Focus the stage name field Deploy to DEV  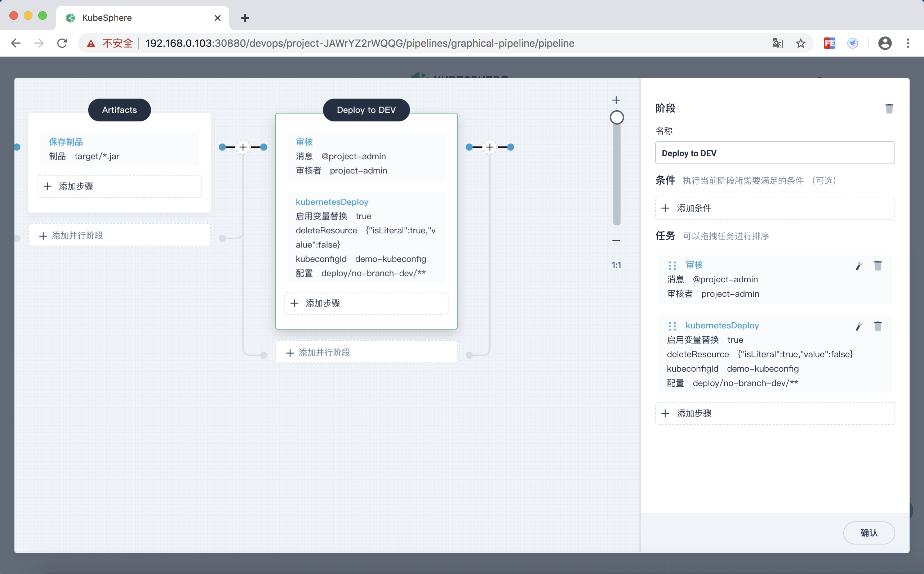coord(774,153)
